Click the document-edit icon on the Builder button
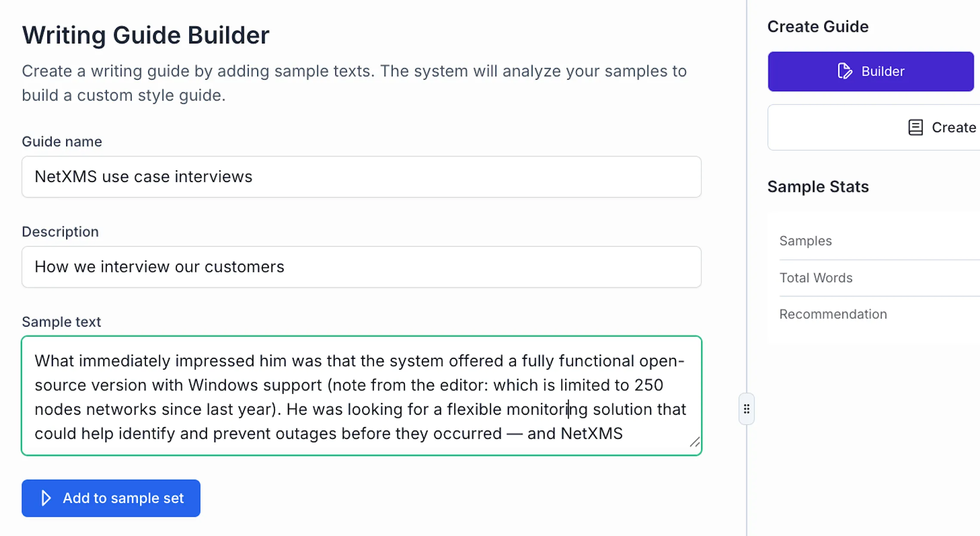 (844, 71)
